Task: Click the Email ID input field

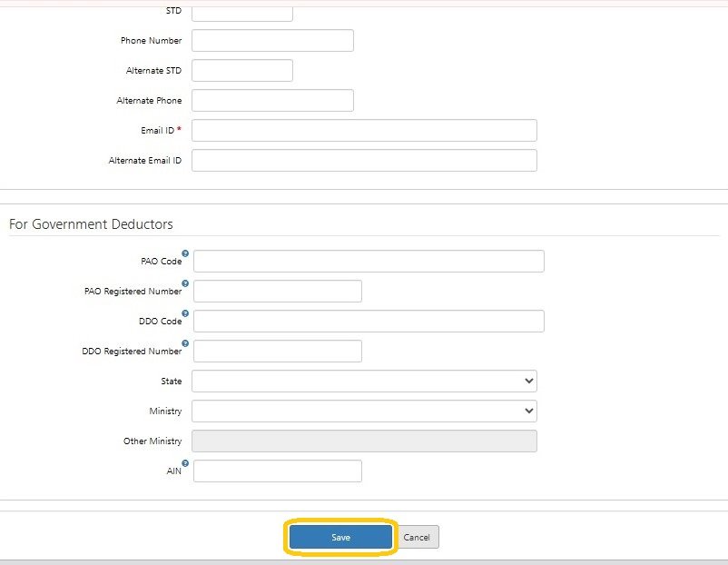Action: [363, 130]
